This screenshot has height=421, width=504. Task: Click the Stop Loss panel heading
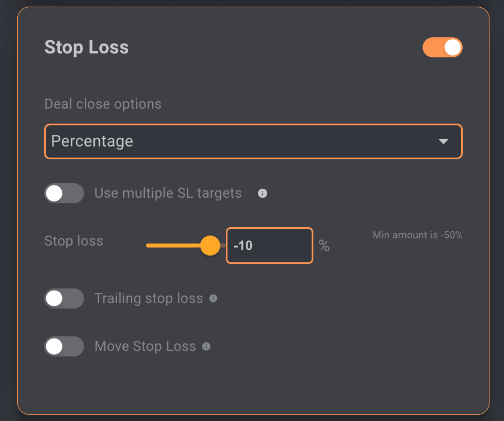(x=86, y=47)
